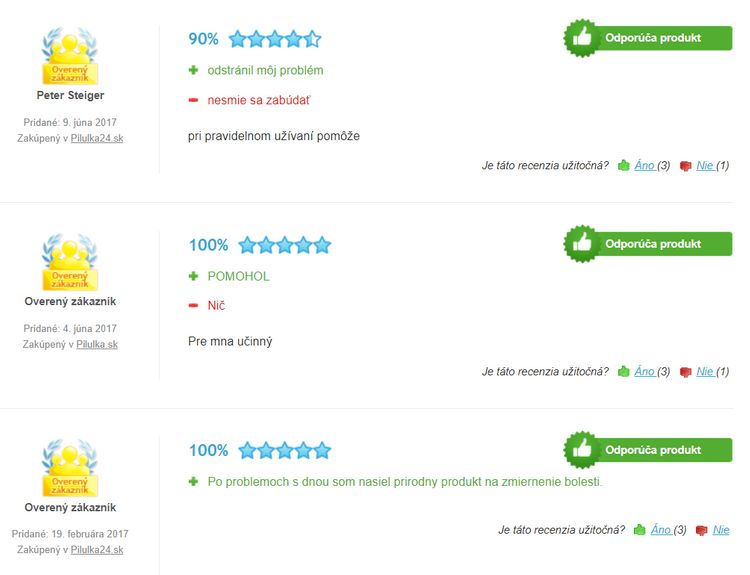Viewport: 750px width, 575px height.
Task: Click green thumbs-up icon on 19. februára review
Action: (640, 530)
